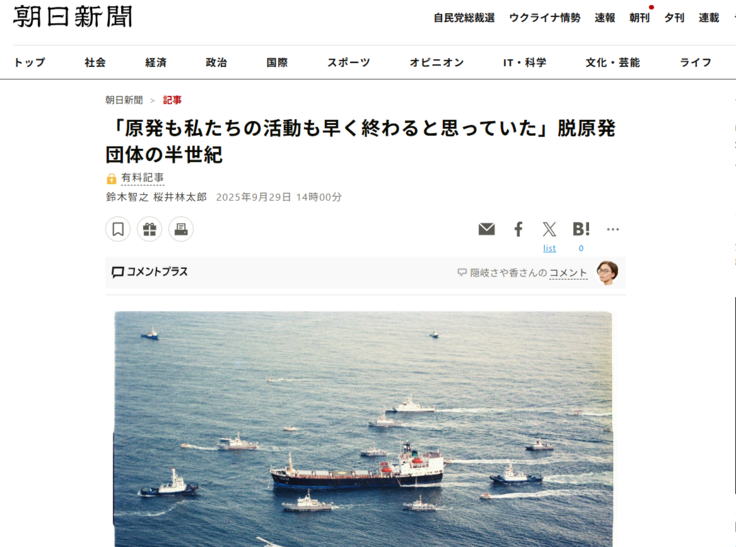Viewport: 736px width, 547px height.
Task: Share the article on Facebook
Action: coord(518,229)
